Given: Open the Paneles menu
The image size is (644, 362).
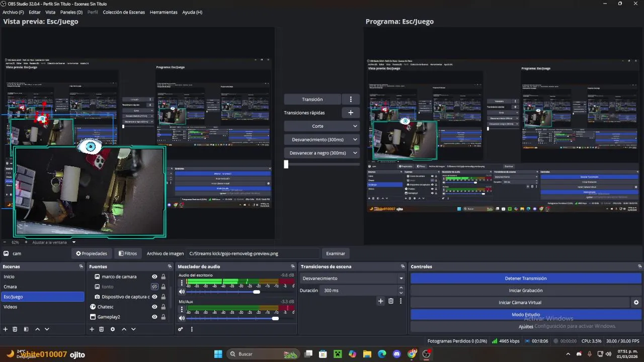Looking at the screenshot, I should 71,12.
